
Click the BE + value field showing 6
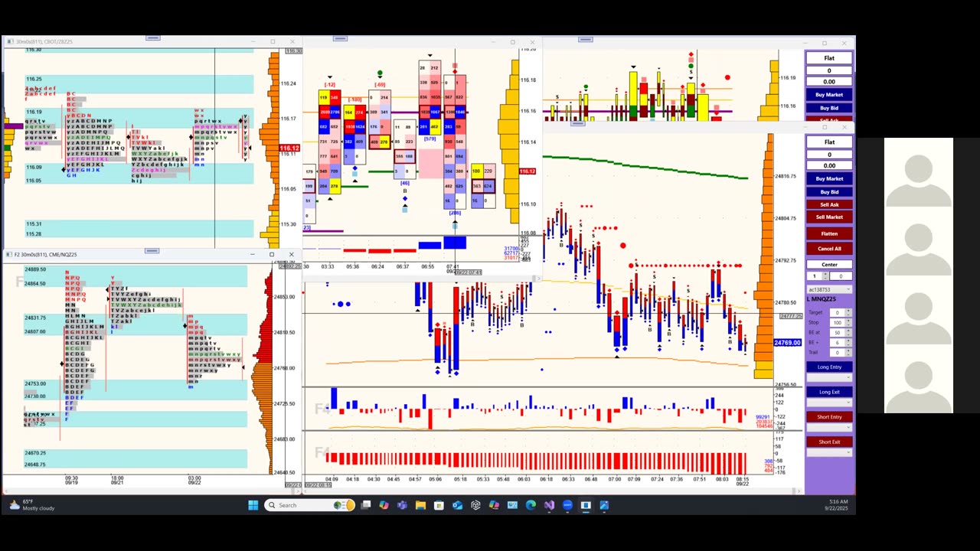click(838, 342)
